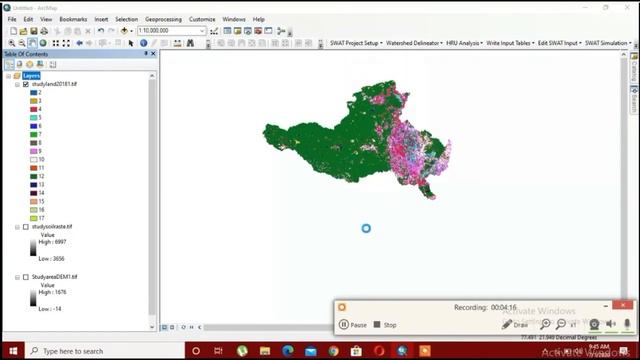Open the Geoprocessing menu

click(x=163, y=19)
